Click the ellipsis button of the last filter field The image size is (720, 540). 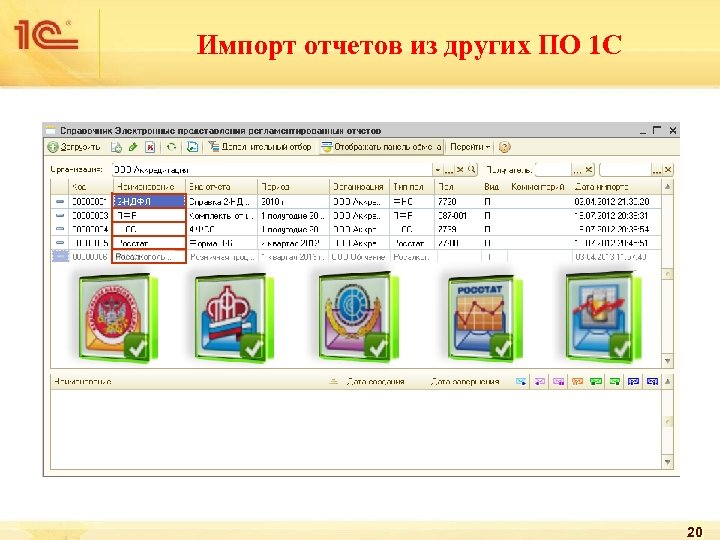coord(657,170)
